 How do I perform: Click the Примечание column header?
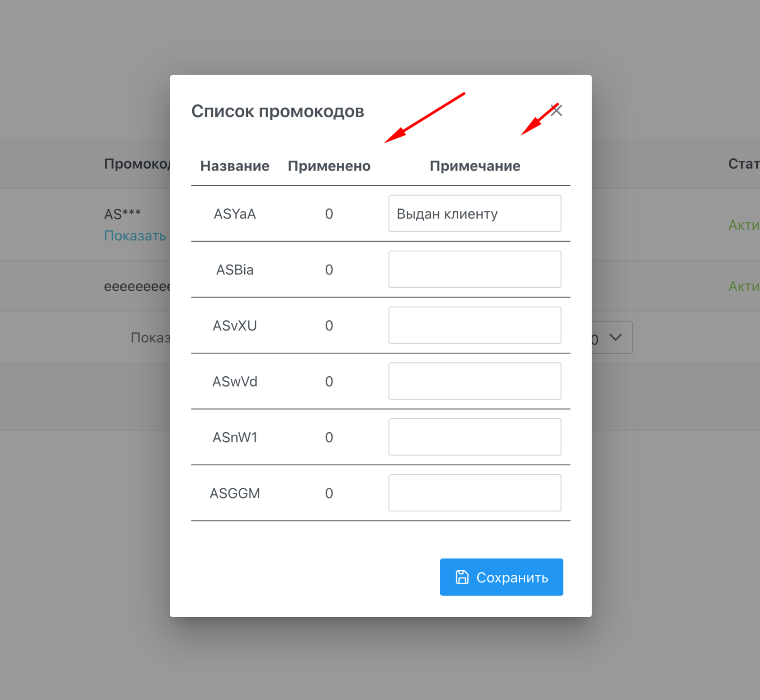(x=475, y=166)
